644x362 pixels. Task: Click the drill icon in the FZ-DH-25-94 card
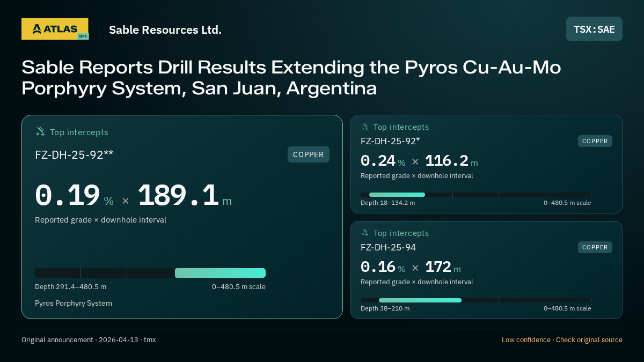point(365,233)
